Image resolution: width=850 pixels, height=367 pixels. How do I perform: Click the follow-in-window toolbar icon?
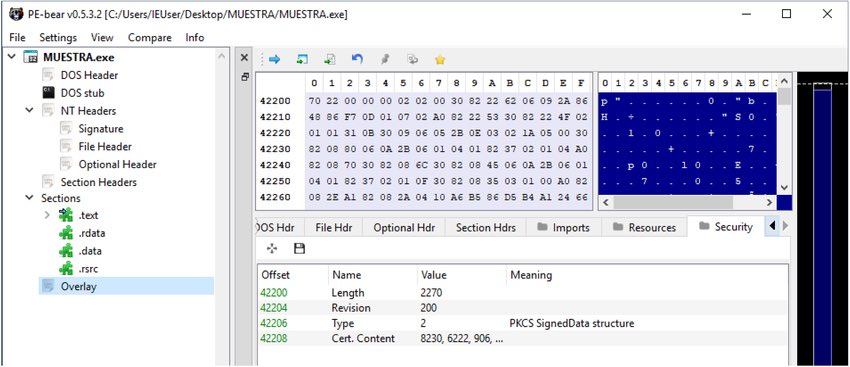pyautogui.click(x=302, y=60)
